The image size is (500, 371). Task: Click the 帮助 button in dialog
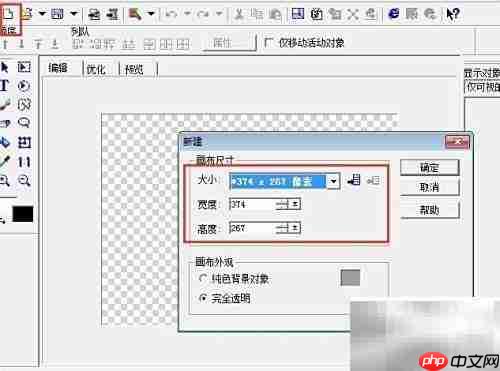click(x=430, y=210)
